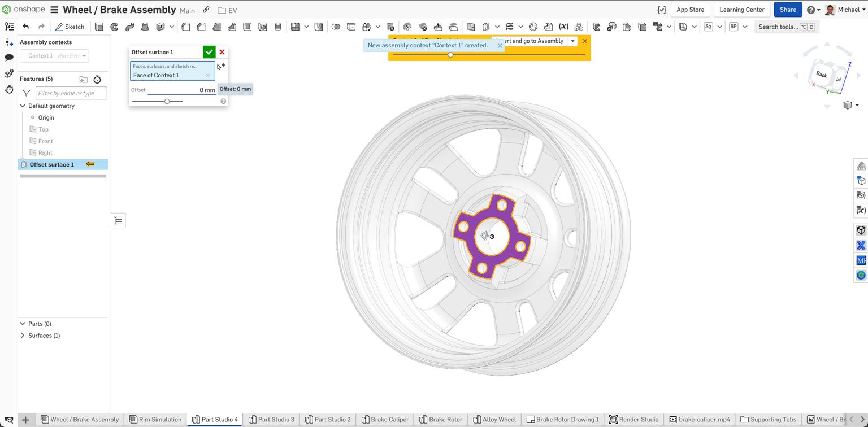Open the Variable (x) tool
The width and height of the screenshot is (868, 427).
coord(564,27)
